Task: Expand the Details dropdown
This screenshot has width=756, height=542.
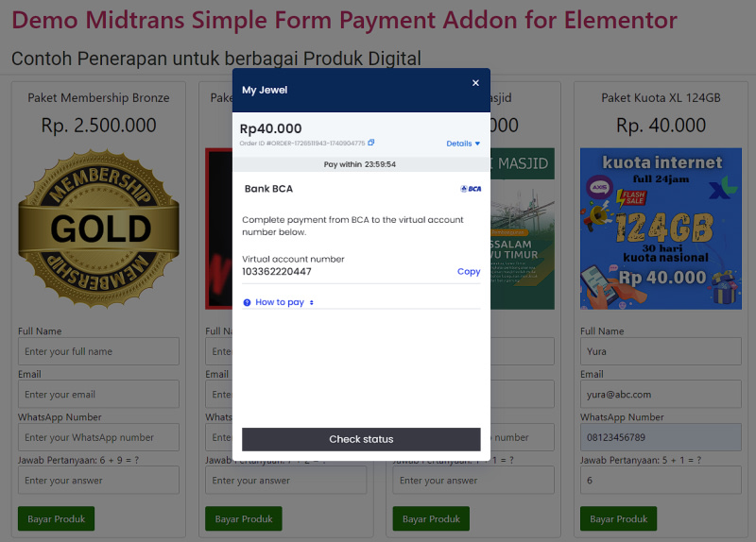Action: pyautogui.click(x=463, y=144)
